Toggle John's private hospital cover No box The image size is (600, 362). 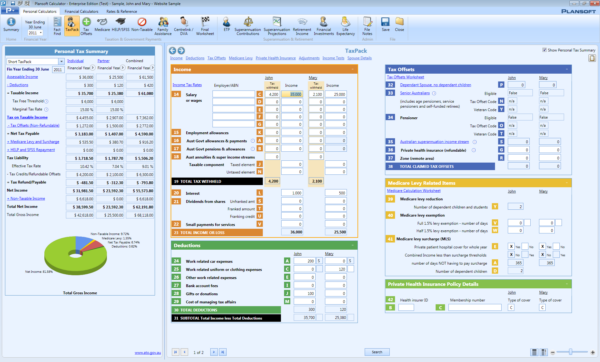point(525,247)
